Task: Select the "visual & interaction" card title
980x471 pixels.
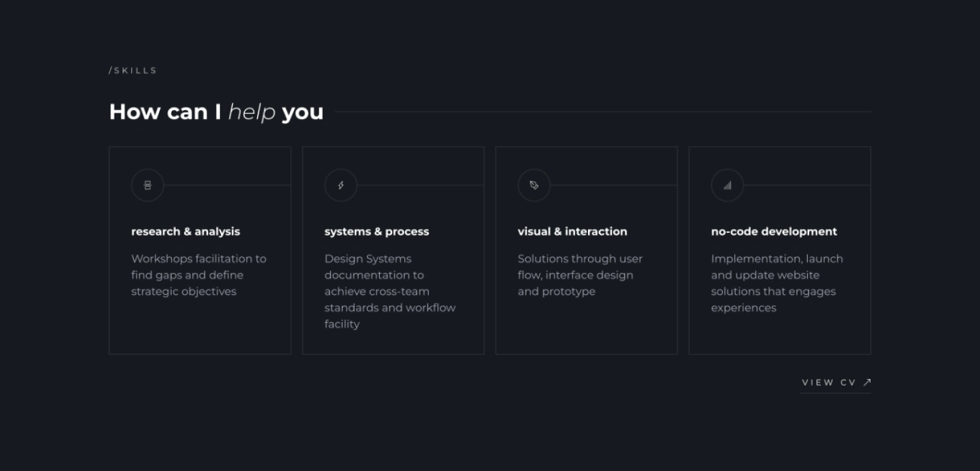Action: coord(572,232)
